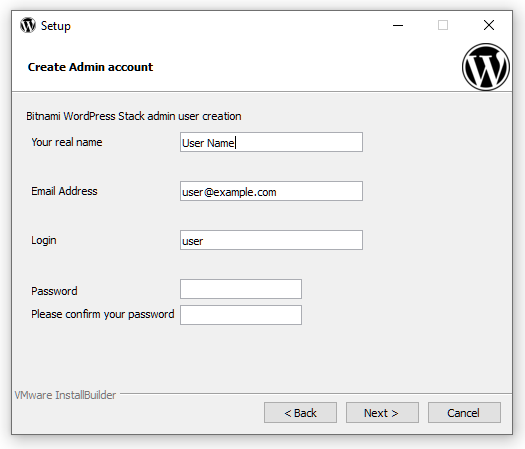Click the small WordPress icon in title bar

(28, 25)
